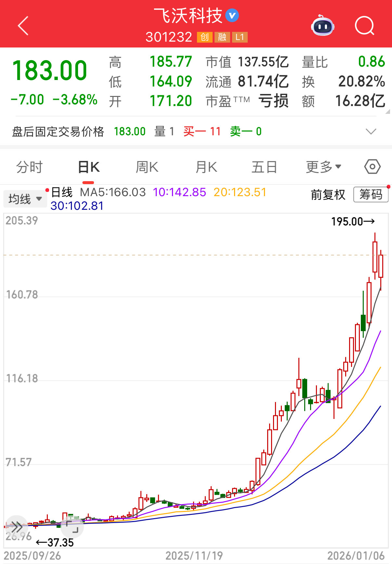Open chart settings hexagon icon
The image size is (392, 564).
[x=372, y=167]
